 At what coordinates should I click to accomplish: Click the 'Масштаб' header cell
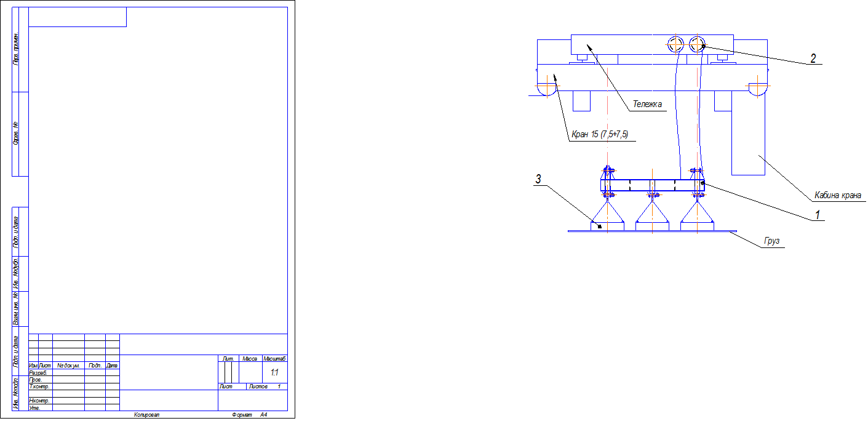click(275, 358)
